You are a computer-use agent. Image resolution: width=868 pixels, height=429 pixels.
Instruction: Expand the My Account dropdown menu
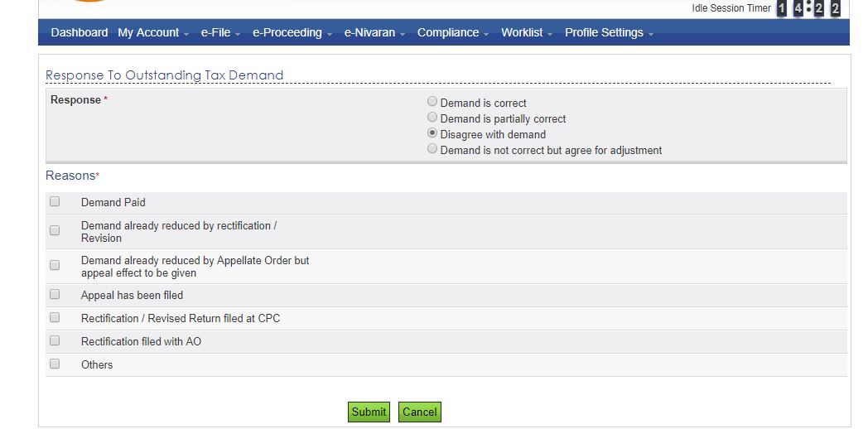tap(153, 32)
